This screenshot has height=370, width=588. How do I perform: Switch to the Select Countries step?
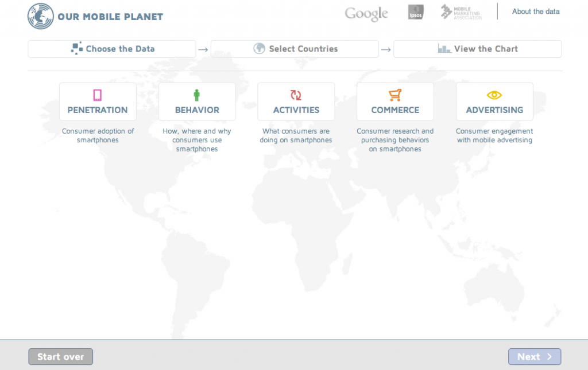click(295, 49)
